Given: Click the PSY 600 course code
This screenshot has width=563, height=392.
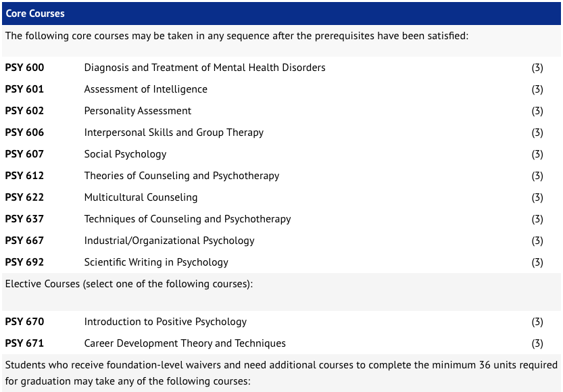Looking at the screenshot, I should 24,68.
